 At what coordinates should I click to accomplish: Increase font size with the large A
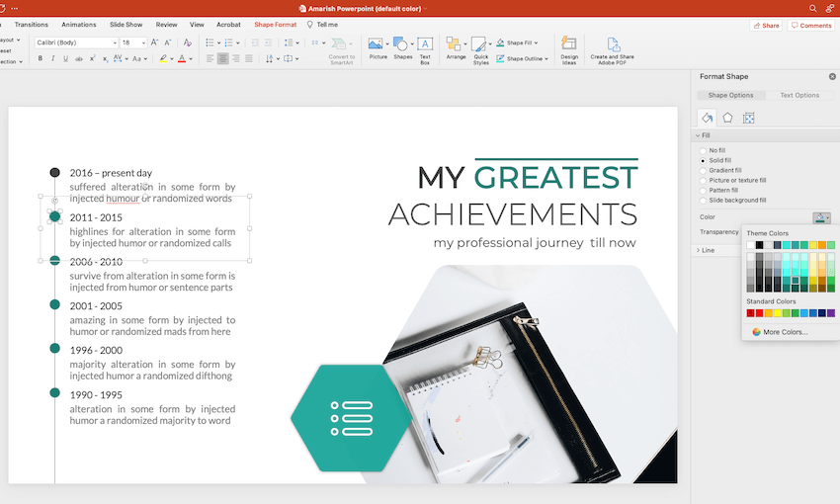(154, 42)
